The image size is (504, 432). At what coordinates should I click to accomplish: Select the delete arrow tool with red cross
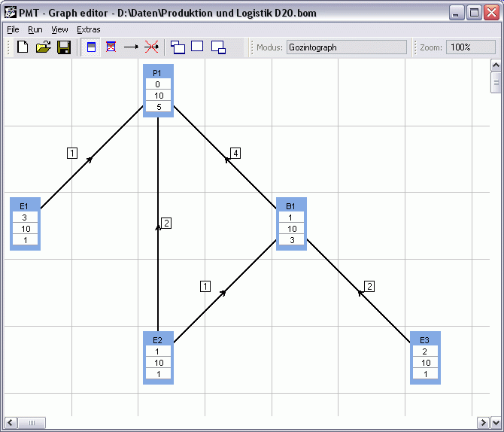[151, 47]
